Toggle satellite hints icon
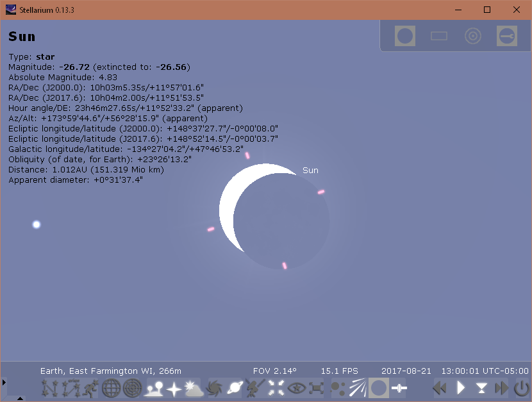This screenshot has width=532, height=402. tap(399, 388)
